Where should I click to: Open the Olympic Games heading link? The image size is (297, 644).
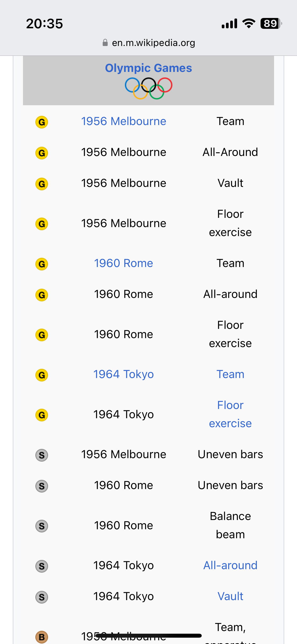148,68
